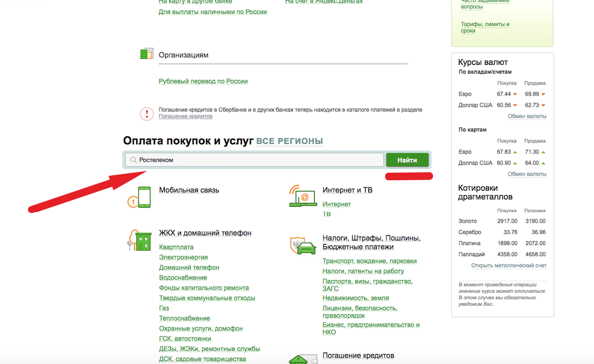The image size is (594, 364).
Task: Click the green up arrow beside 71.30
Action: tap(543, 152)
